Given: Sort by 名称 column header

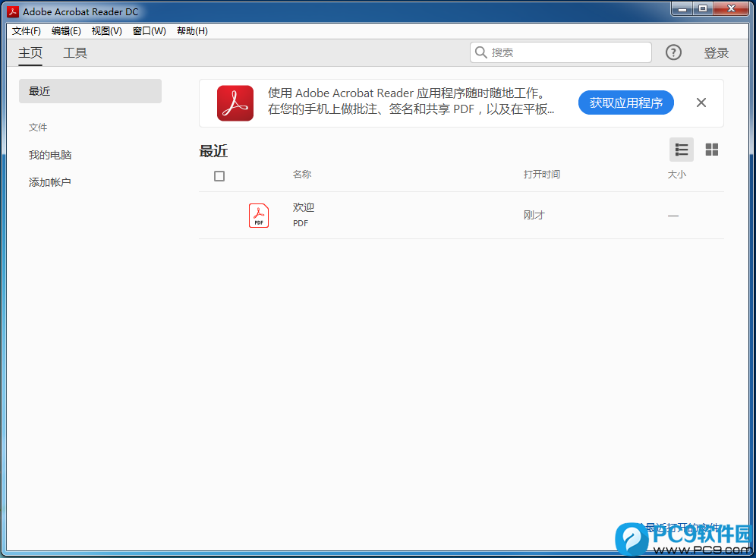Looking at the screenshot, I should click(302, 174).
